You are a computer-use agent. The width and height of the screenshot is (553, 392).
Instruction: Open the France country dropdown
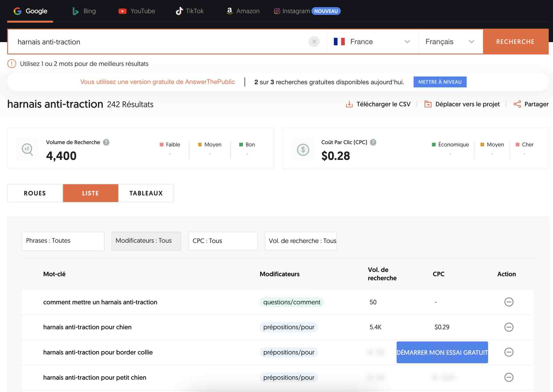click(x=373, y=42)
